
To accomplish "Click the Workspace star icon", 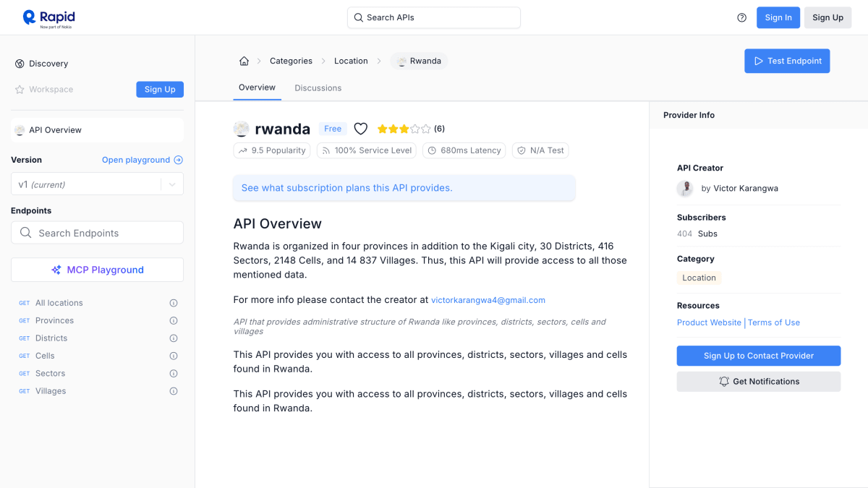I will point(20,90).
